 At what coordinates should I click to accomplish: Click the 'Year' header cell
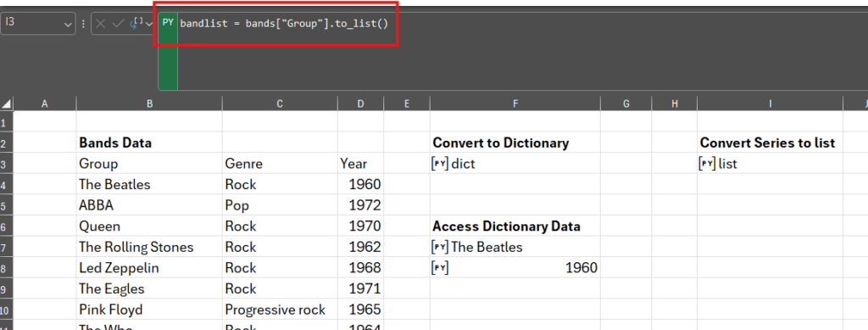click(360, 164)
